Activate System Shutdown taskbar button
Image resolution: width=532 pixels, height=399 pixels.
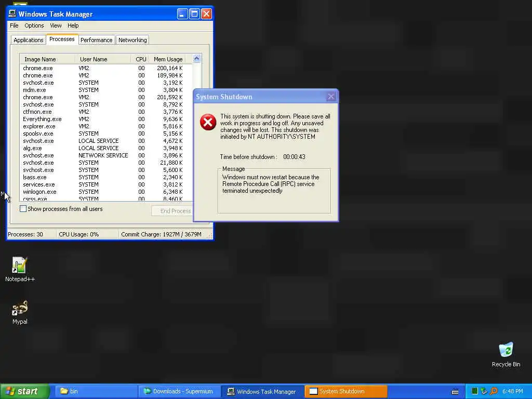(x=346, y=392)
